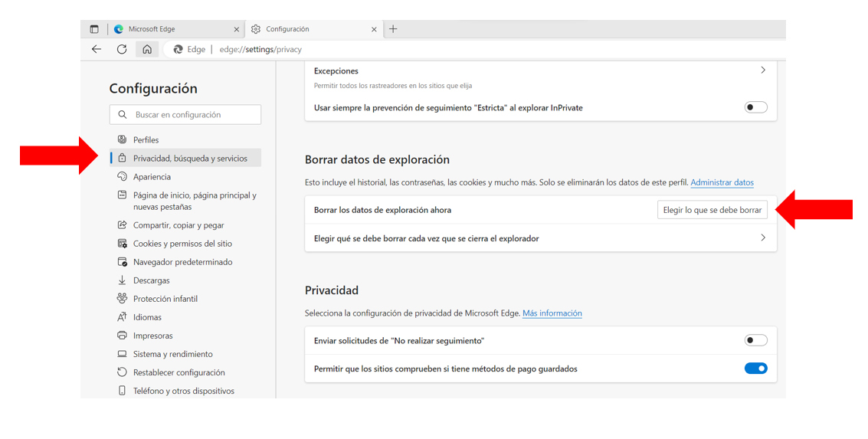The height and width of the screenshot is (439, 868).
Task: Click the magnifier icon in settings search
Action: tap(123, 115)
